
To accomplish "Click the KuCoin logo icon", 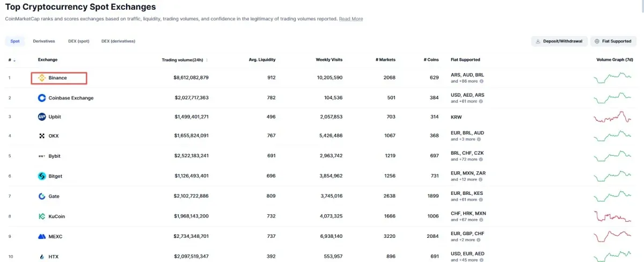I will pos(42,216).
